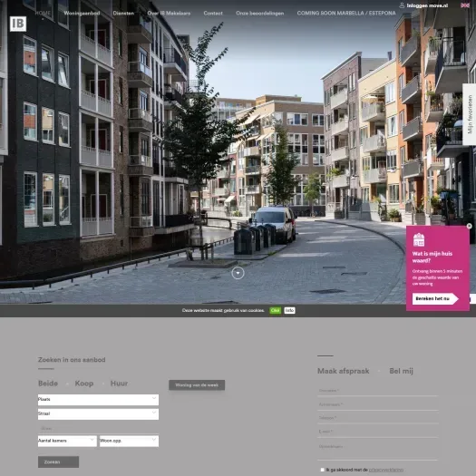The height and width of the screenshot is (476, 476).
Task: Open the Woningaanbod menu
Action: [82, 13]
